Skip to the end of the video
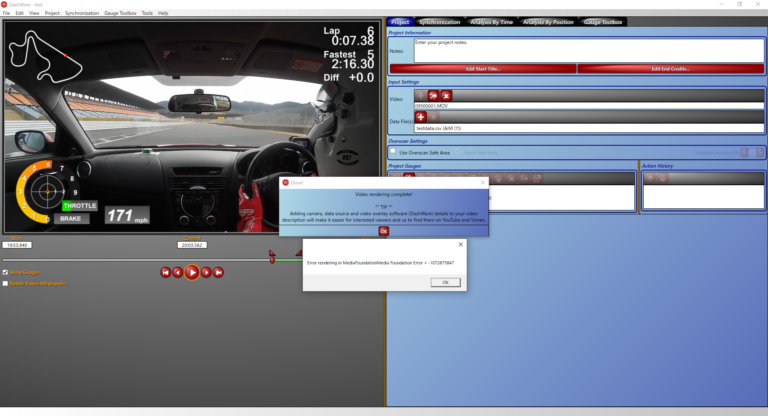Viewport: 768px width, 416px height. pyautogui.click(x=218, y=272)
